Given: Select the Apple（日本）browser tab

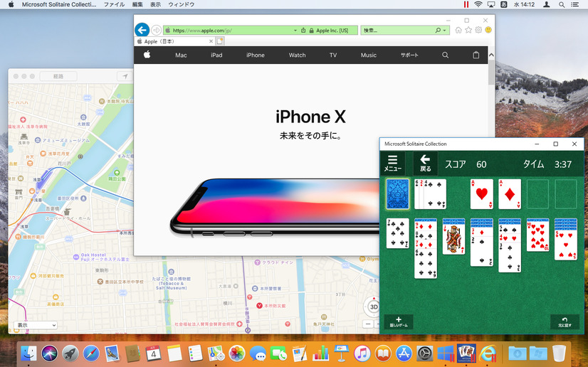Looking at the screenshot, I should pyautogui.click(x=174, y=41).
